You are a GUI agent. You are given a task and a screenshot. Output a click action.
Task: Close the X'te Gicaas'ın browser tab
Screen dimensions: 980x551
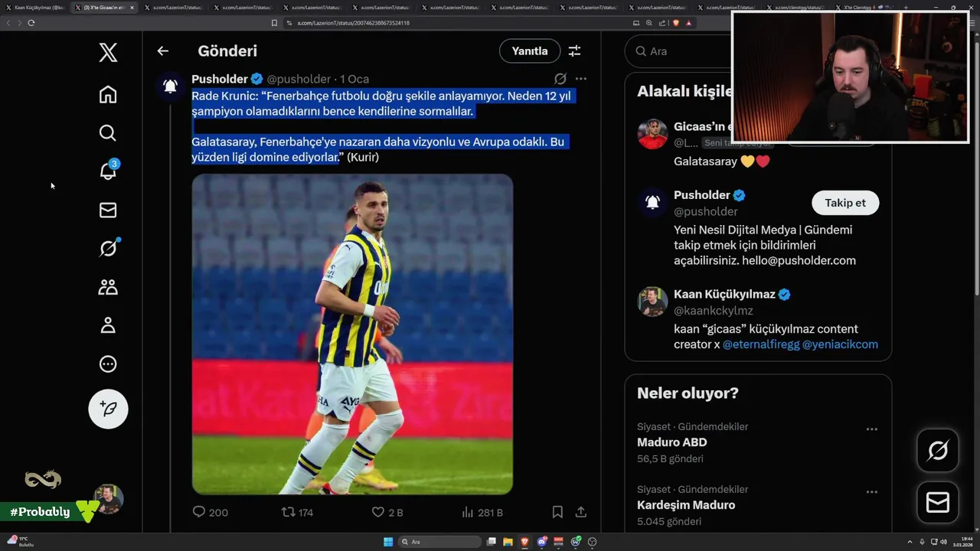tap(132, 8)
